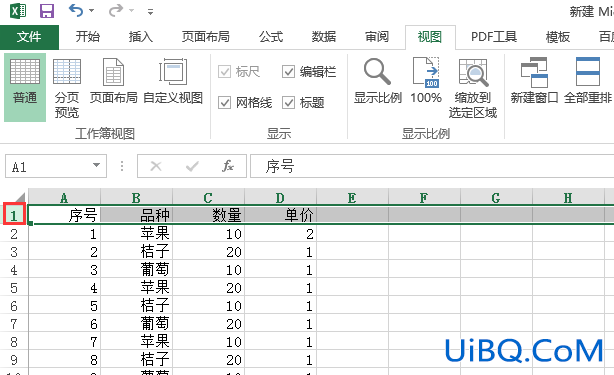Viewport: 614px width, 375px height.
Task: Switch to the 审阅 tab
Action: [377, 37]
